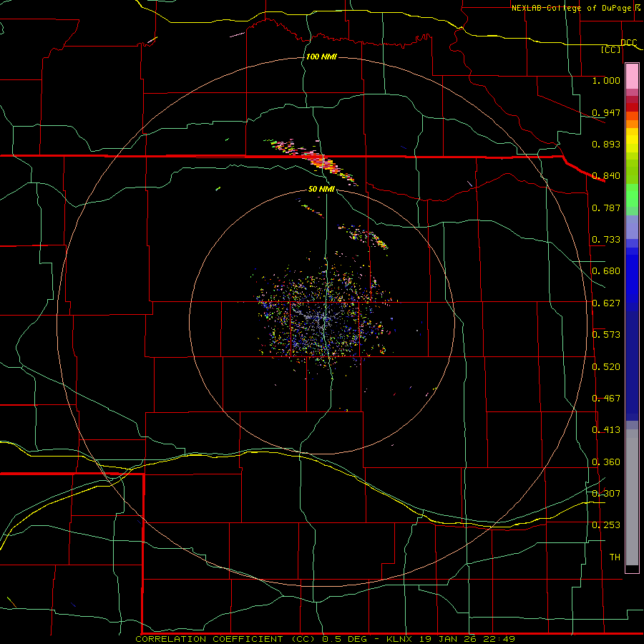The width and height of the screenshot is (644, 644).
Task: Select the 0.787 scale value
Action: click(606, 208)
